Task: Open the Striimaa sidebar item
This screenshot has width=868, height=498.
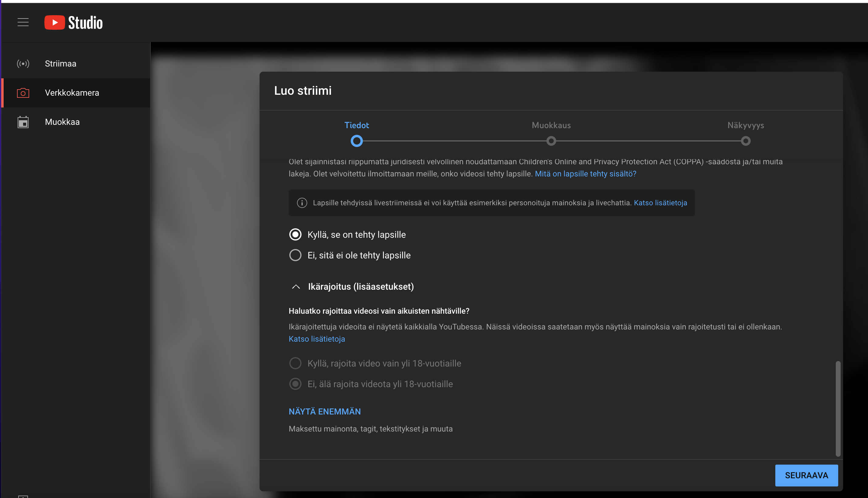Action: pos(60,64)
